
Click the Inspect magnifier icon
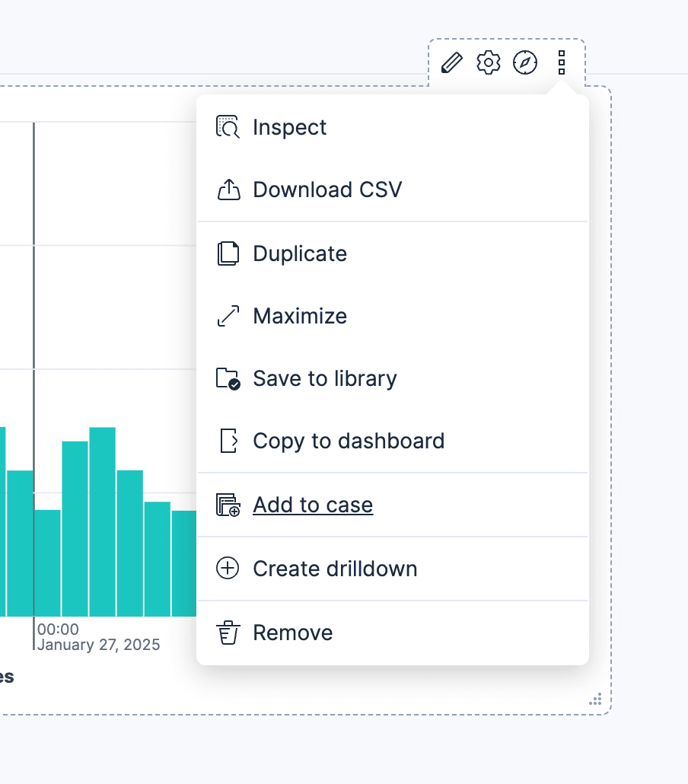coord(228,126)
